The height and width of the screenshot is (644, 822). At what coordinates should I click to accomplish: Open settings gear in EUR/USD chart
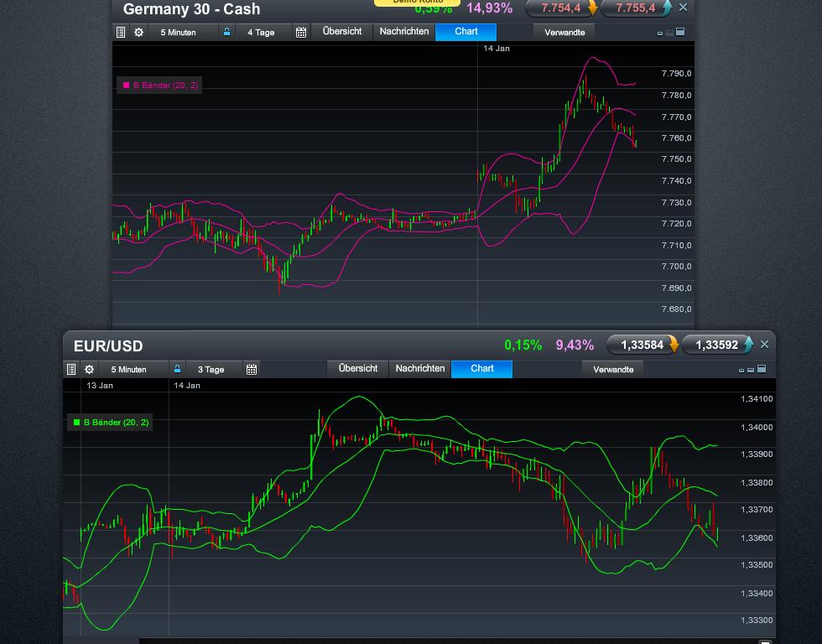[90, 370]
